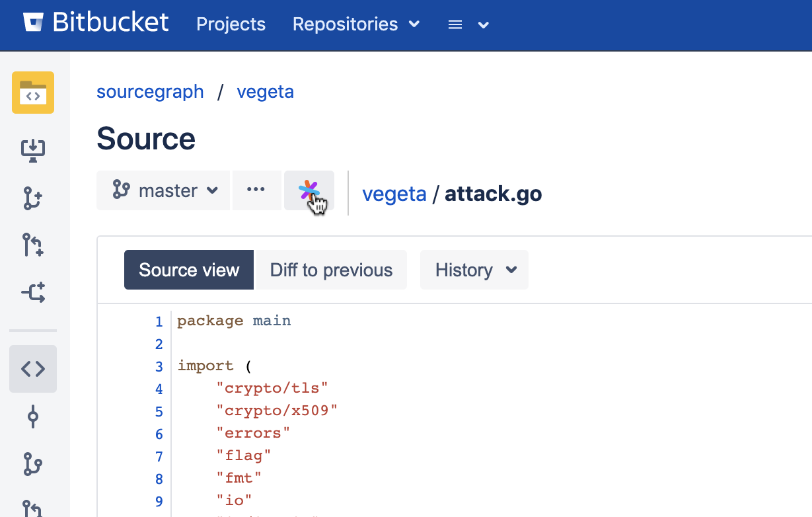Click the vegeta breadcrumb link at top
The image size is (812, 517).
pos(266,91)
